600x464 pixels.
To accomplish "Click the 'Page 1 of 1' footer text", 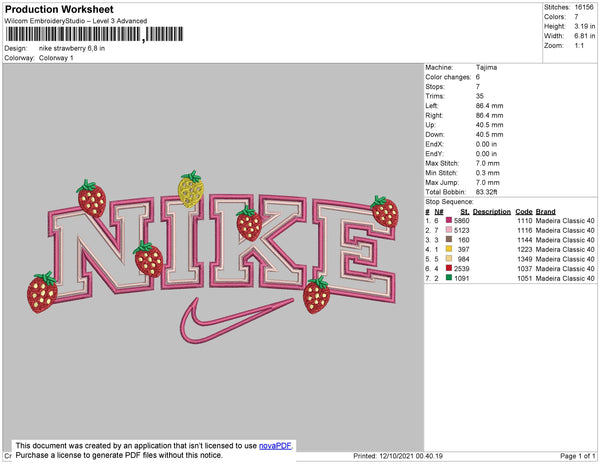I will click(x=577, y=456).
